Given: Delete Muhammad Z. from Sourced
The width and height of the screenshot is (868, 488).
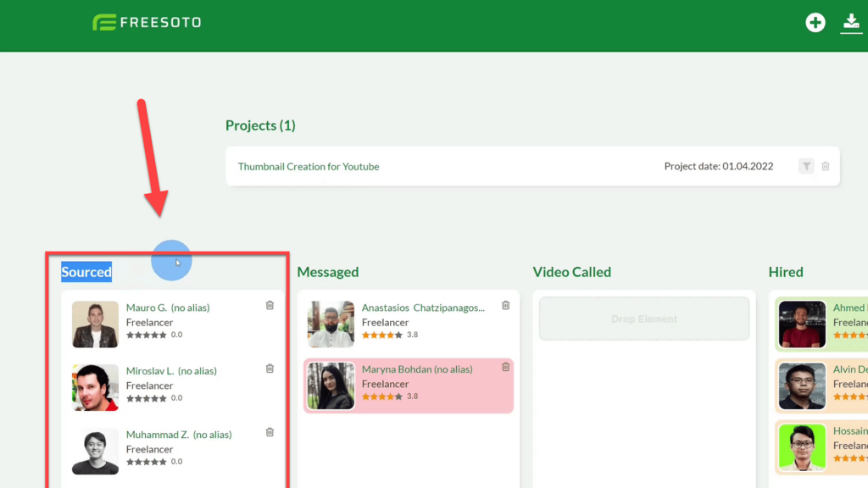Looking at the screenshot, I should pyautogui.click(x=270, y=432).
